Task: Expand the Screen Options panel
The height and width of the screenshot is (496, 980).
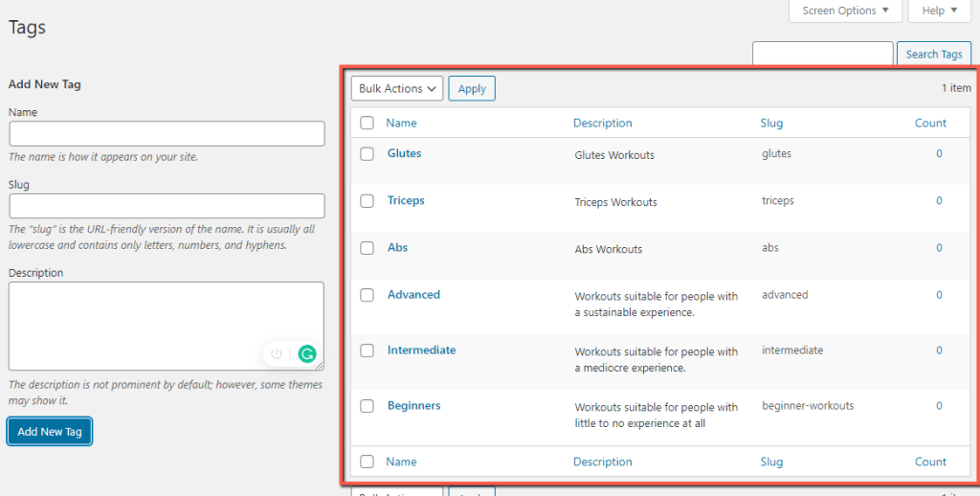Action: click(845, 11)
